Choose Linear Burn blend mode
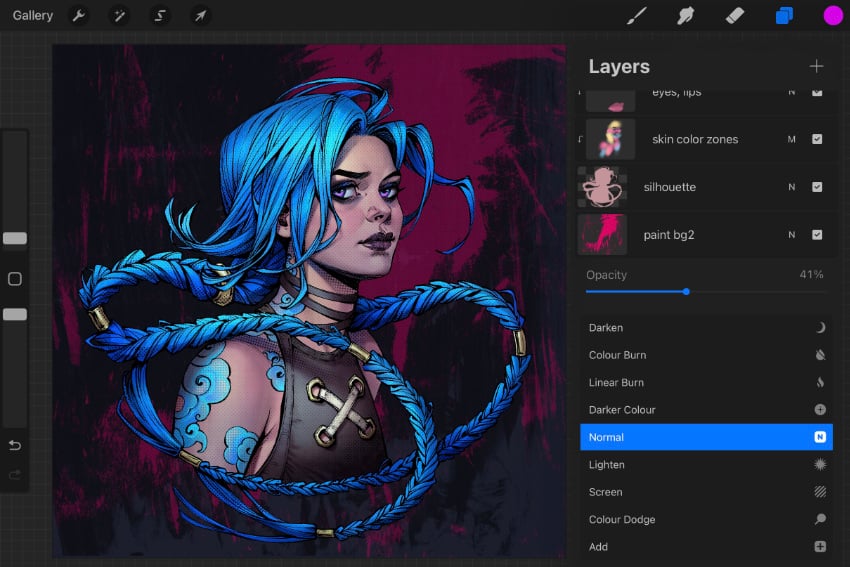Viewport: 850px width, 567px height. [x=706, y=382]
